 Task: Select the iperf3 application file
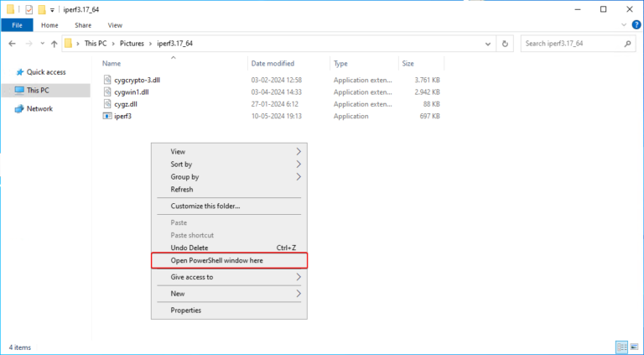[x=122, y=117]
